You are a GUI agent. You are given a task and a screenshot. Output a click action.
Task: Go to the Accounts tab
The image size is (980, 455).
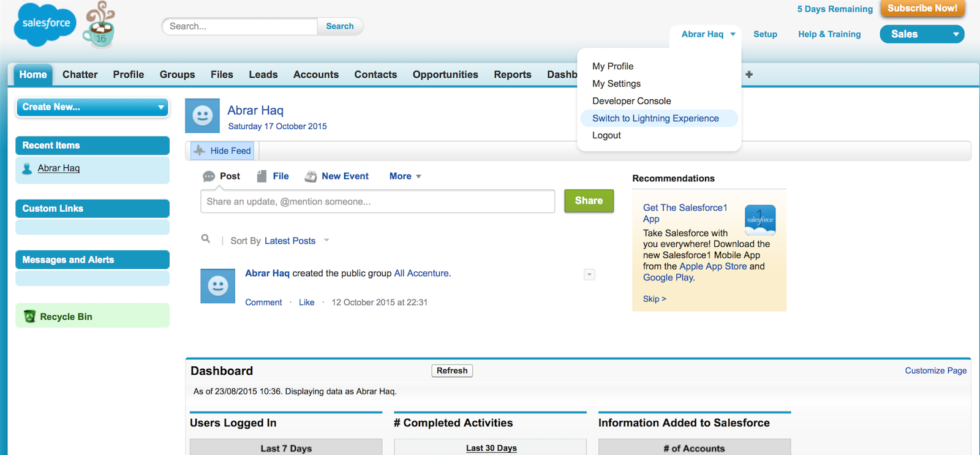click(x=316, y=75)
